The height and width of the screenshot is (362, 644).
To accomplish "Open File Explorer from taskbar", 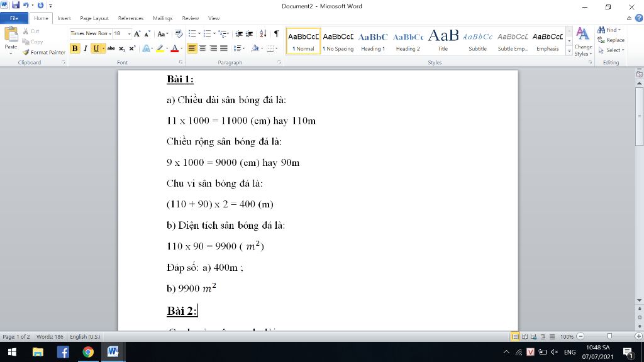I will [38, 352].
